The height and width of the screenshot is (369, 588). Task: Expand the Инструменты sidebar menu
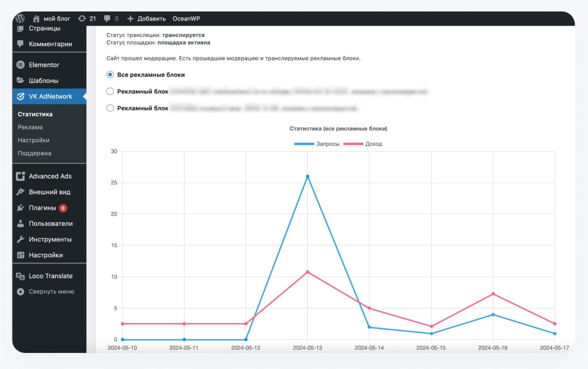click(49, 239)
